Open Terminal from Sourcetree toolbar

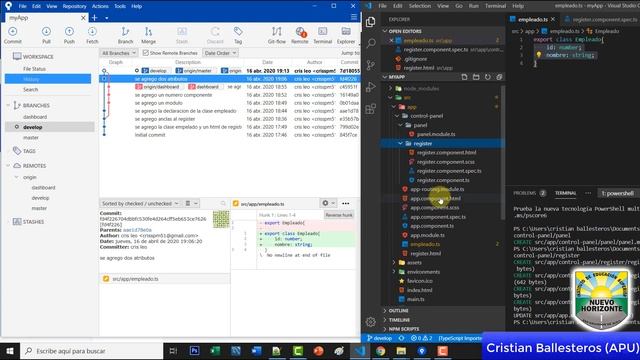tap(322, 35)
